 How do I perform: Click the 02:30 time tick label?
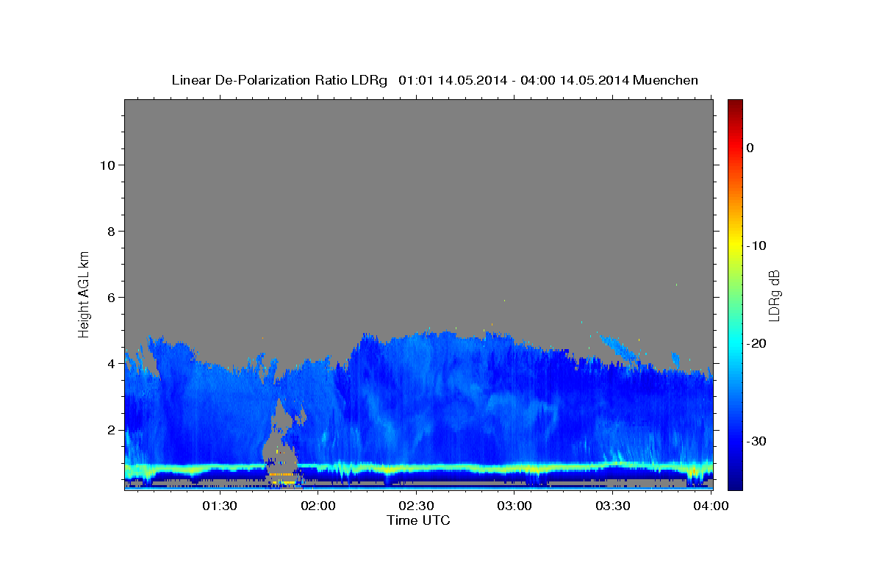pyautogui.click(x=416, y=506)
